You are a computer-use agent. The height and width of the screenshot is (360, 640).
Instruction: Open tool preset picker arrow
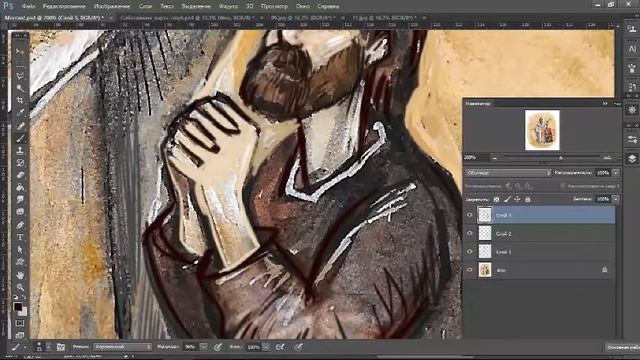click(x=24, y=347)
